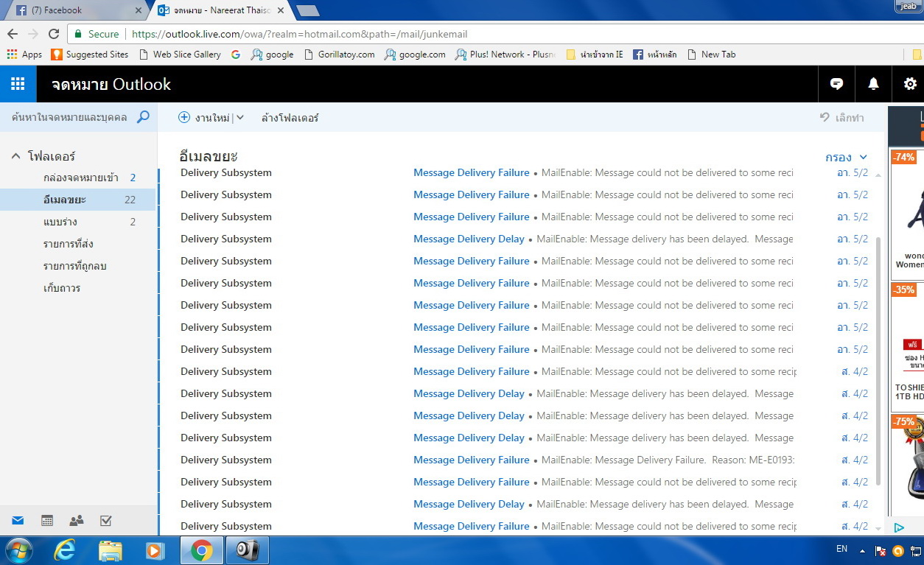Screen dimensions: 924x565
Task: Click the speaker app taskbar icon
Action: pos(247,550)
